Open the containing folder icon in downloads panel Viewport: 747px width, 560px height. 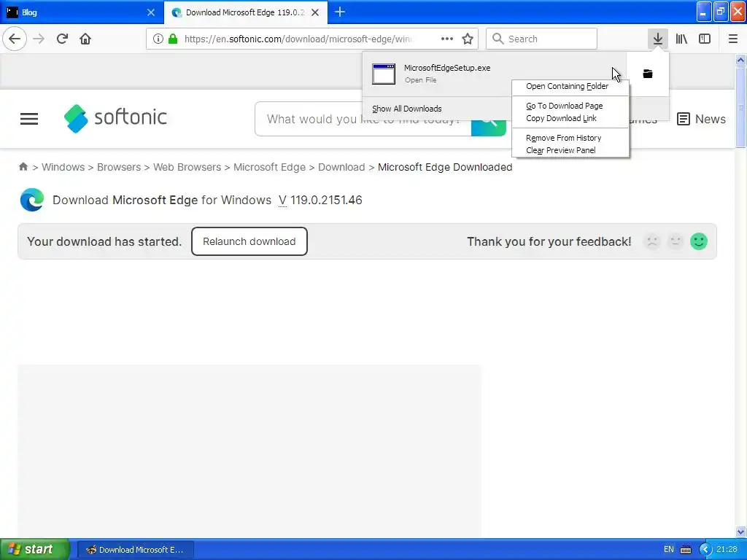click(648, 74)
